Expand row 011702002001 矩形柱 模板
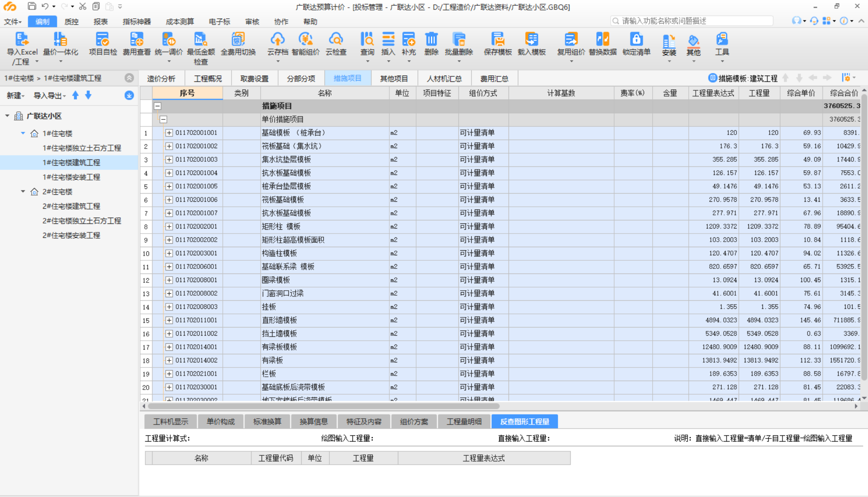This screenshot has height=497, width=868. point(169,227)
